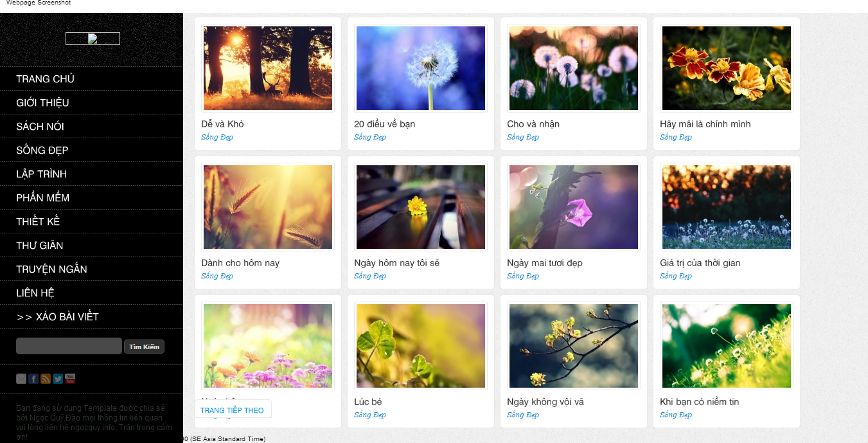This screenshot has width=868, height=443.
Task: Click the email envelope icon
Action: coord(21,379)
